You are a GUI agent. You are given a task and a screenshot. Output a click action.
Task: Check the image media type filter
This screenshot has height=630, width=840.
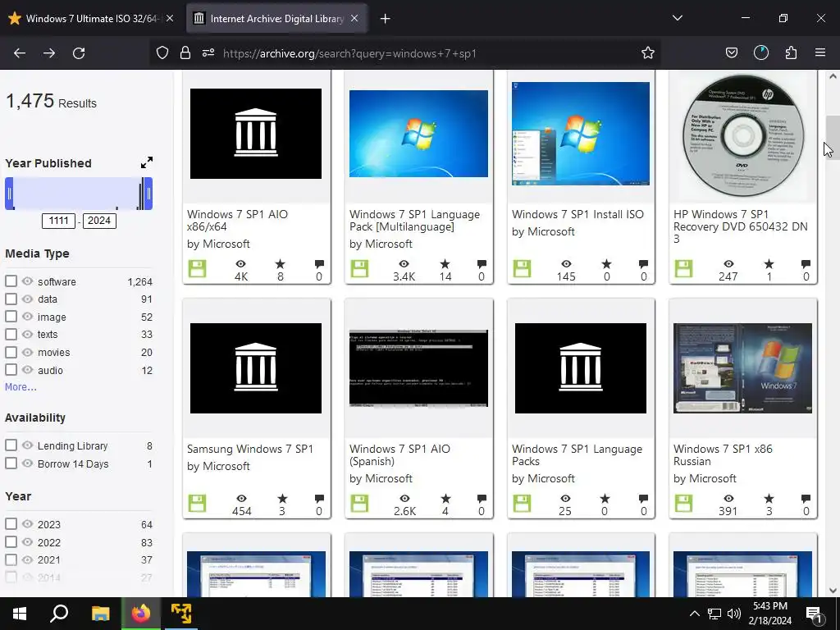pyautogui.click(x=11, y=316)
